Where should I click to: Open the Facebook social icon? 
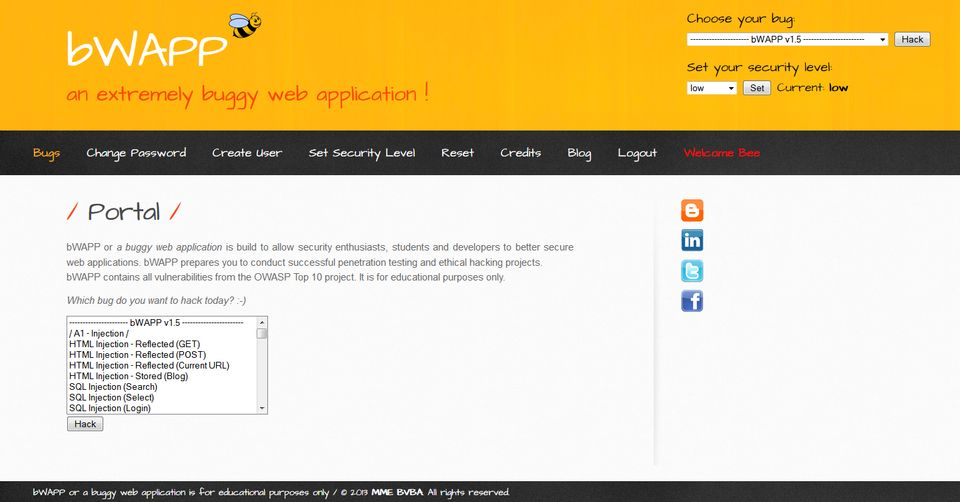pyautogui.click(x=692, y=300)
